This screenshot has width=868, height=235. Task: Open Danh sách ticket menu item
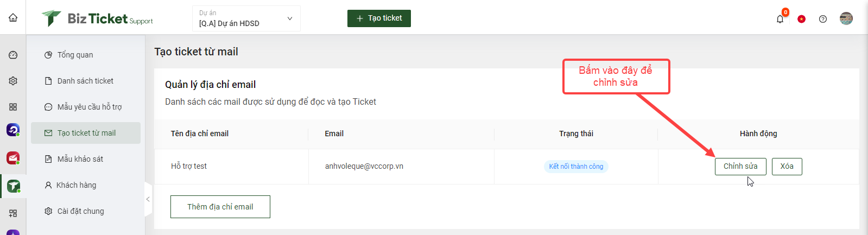pos(86,81)
